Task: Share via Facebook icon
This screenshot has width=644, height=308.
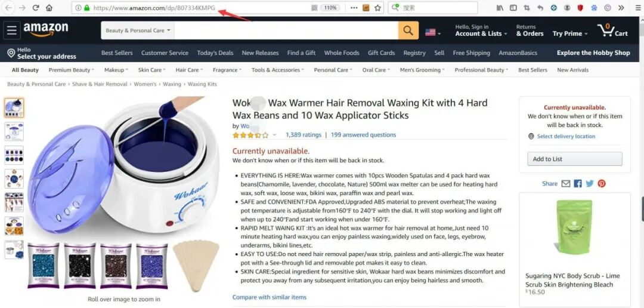Action: coord(578,183)
